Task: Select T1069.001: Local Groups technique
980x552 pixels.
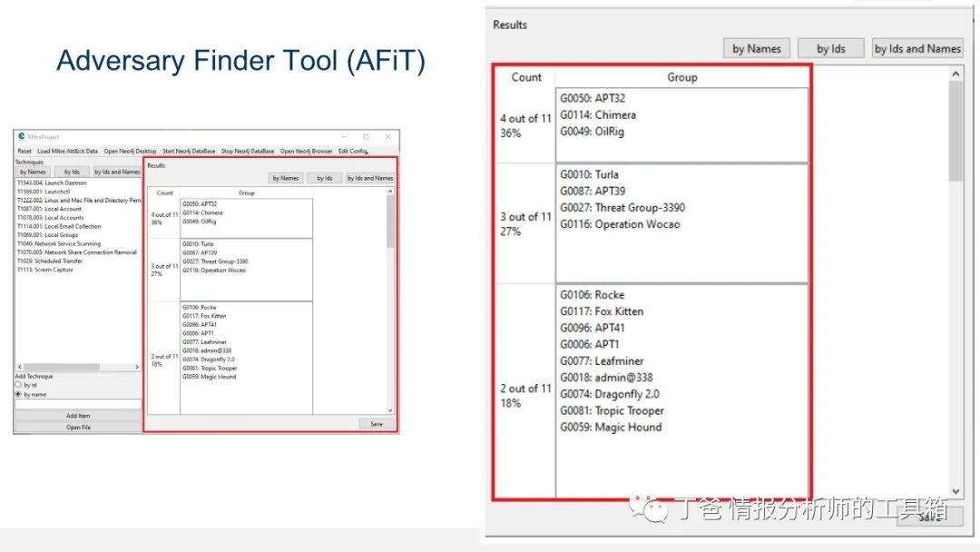Action: 47,235
